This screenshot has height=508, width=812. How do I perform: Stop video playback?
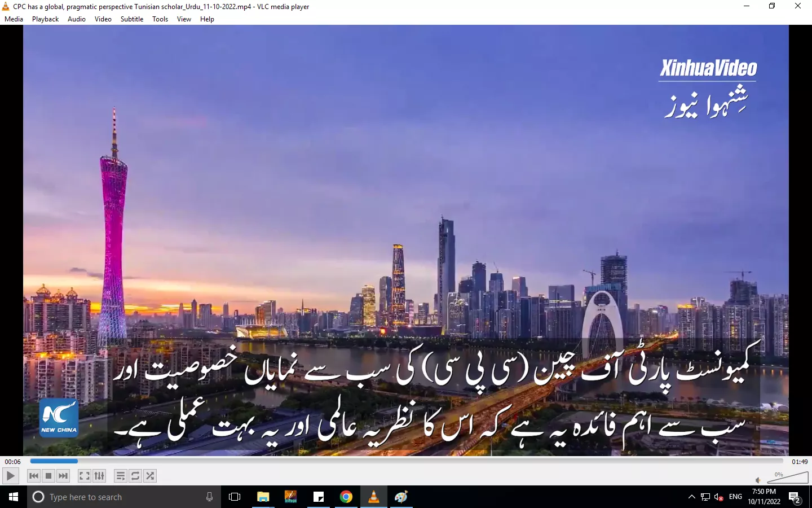[x=48, y=476]
